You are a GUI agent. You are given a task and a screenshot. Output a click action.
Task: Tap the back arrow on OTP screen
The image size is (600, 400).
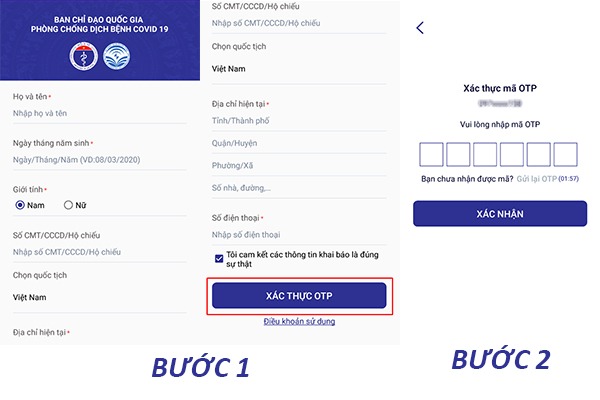420,28
